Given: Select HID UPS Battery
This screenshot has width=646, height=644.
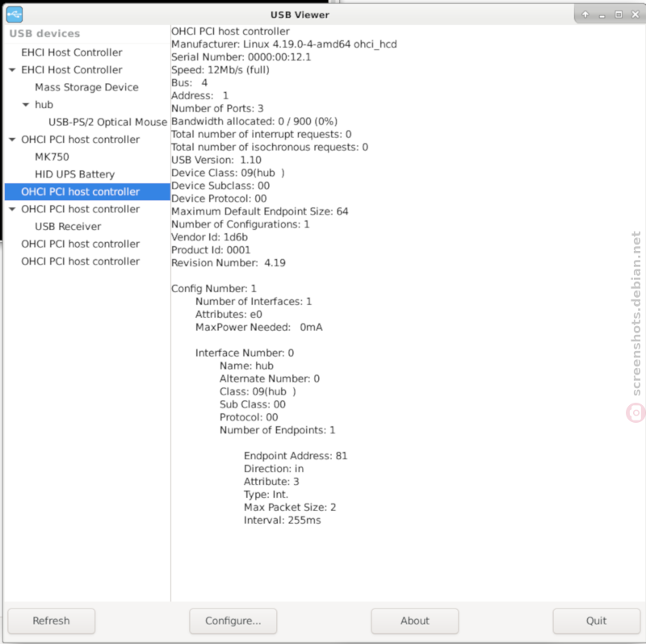Looking at the screenshot, I should click(x=74, y=174).
